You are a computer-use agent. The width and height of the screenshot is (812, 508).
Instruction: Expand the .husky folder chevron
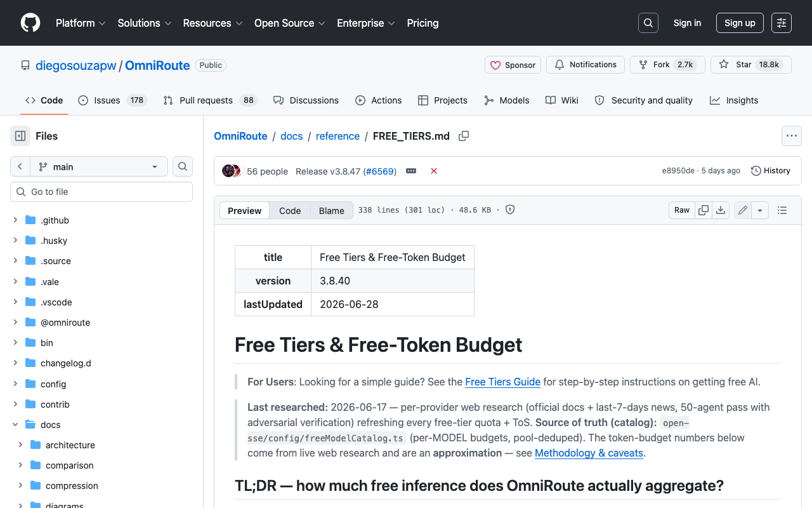(15, 241)
